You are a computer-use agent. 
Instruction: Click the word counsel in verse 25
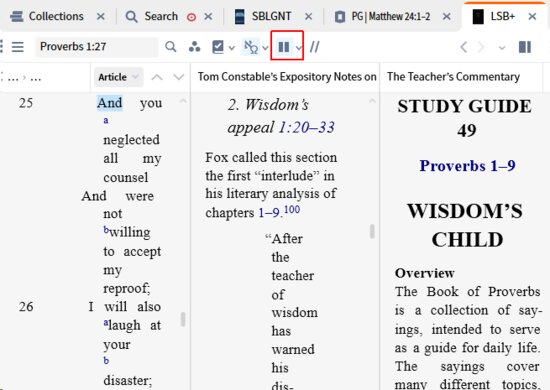pyautogui.click(x=126, y=177)
